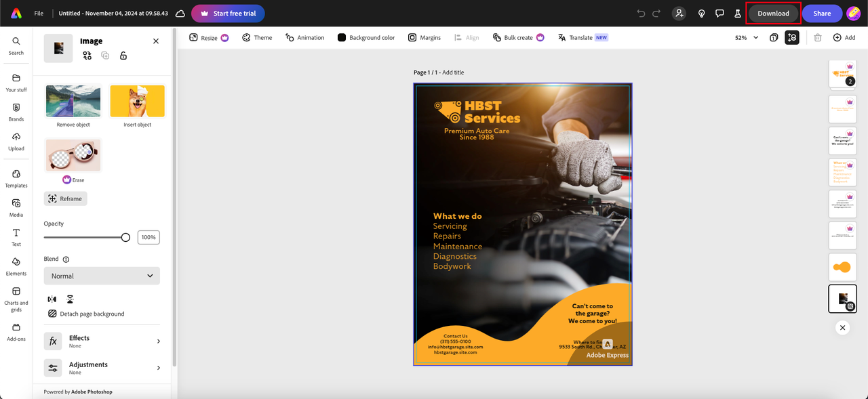Click Start free trial button
The image size is (868, 399).
click(228, 14)
